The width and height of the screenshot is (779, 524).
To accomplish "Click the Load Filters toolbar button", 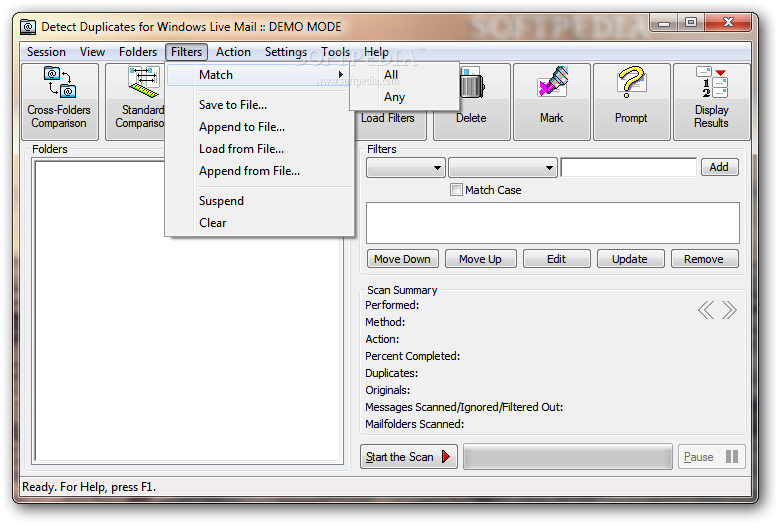I will (x=388, y=118).
